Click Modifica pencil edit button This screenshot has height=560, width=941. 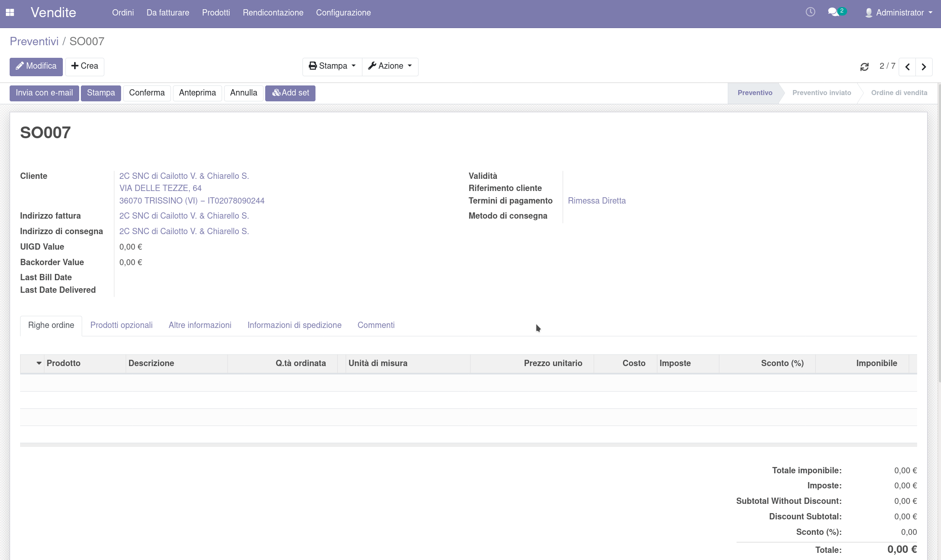(x=36, y=66)
